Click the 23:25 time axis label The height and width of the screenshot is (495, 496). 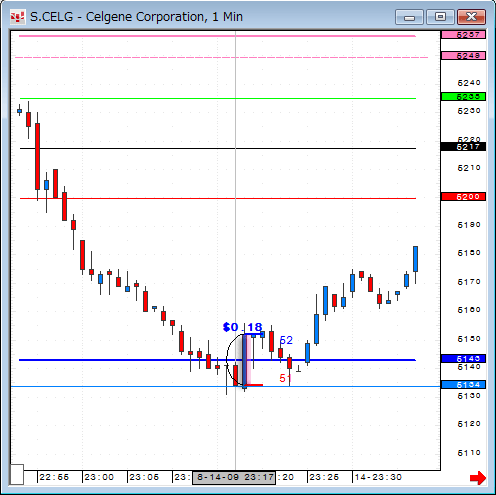[x=324, y=477]
